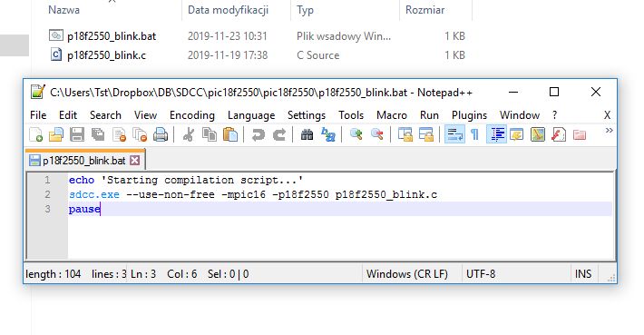Open the View menu
This screenshot has width=644, height=335.
pyautogui.click(x=145, y=115)
